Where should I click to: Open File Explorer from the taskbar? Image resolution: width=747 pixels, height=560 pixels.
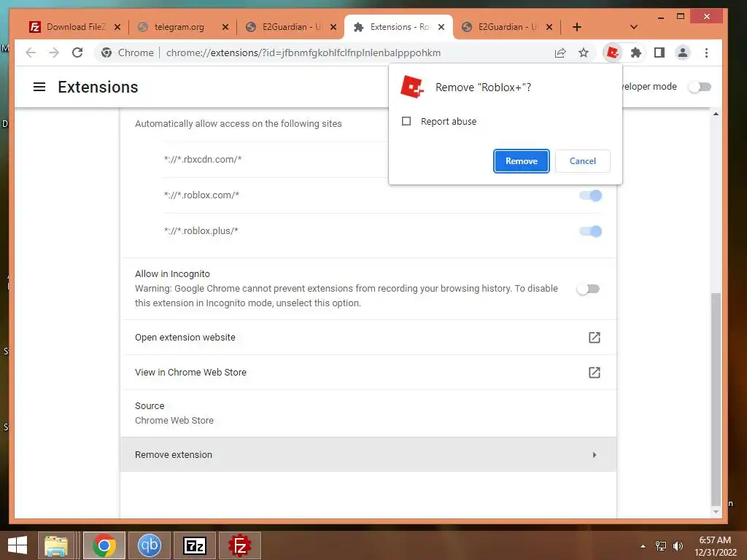[x=56, y=545]
